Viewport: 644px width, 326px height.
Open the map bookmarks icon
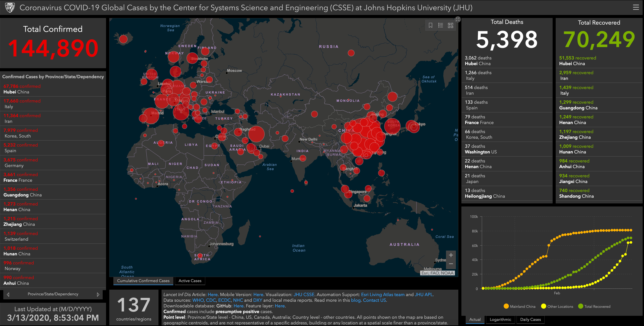pyautogui.click(x=430, y=25)
